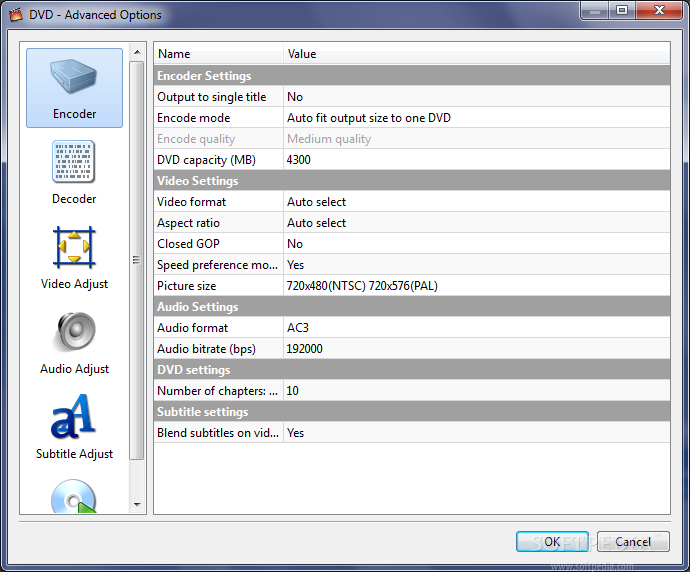690x572 pixels.
Task: Open the Audio format value AC3
Action: [477, 328]
